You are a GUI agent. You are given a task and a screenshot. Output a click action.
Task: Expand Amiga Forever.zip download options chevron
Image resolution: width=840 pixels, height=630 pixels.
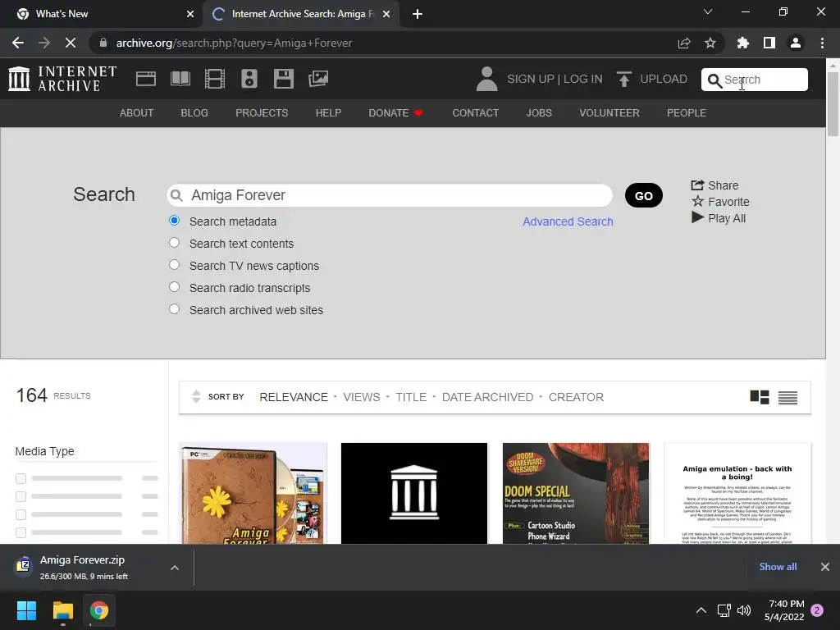(175, 568)
